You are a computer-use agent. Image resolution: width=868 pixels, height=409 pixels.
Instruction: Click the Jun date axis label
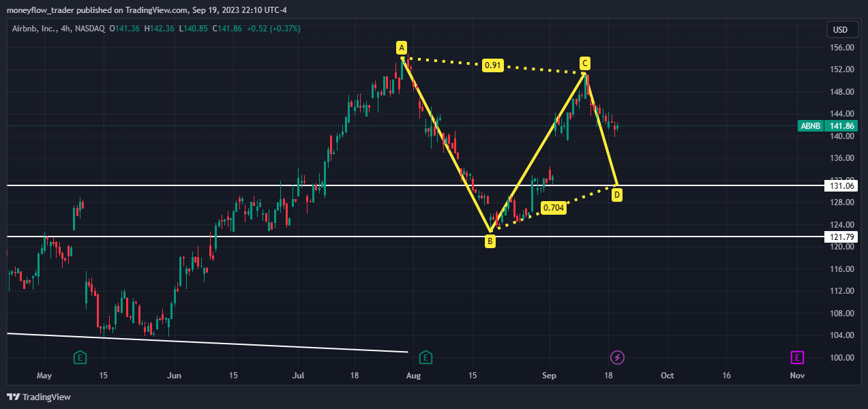[x=175, y=376]
